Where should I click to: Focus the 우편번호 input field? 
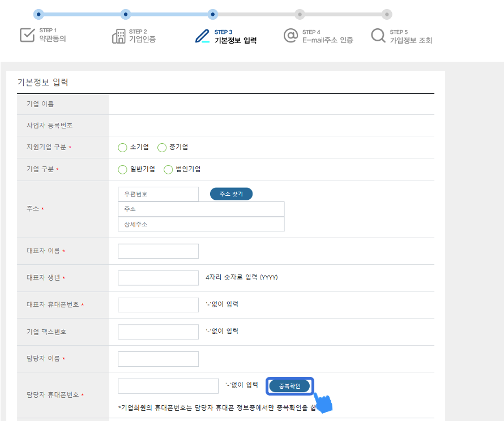click(x=159, y=194)
